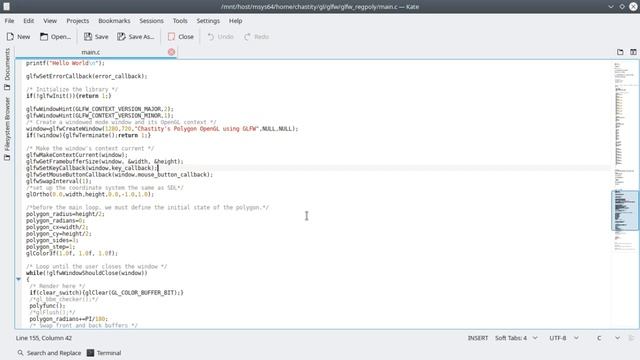Open the Help menu
This screenshot has height=360, width=640.
point(236,21)
